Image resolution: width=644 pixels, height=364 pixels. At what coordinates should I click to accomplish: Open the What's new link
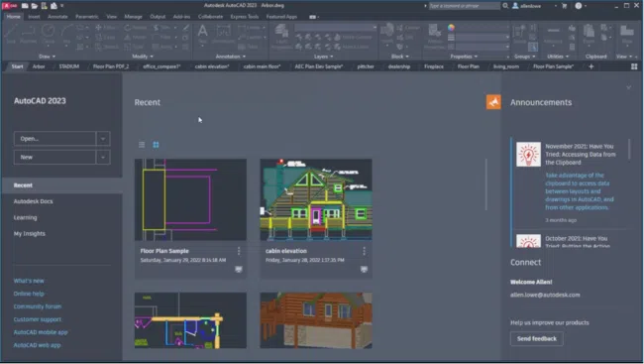point(29,281)
